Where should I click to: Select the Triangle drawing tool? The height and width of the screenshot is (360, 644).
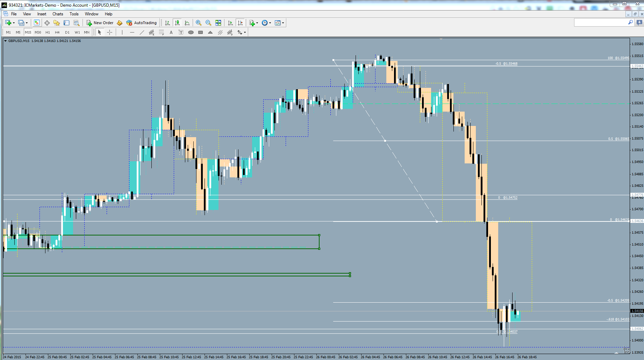point(210,32)
